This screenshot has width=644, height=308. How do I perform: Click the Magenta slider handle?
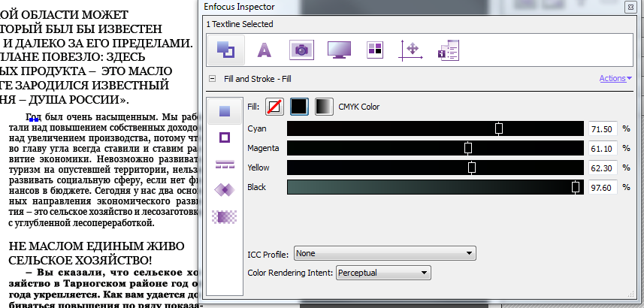point(468,148)
